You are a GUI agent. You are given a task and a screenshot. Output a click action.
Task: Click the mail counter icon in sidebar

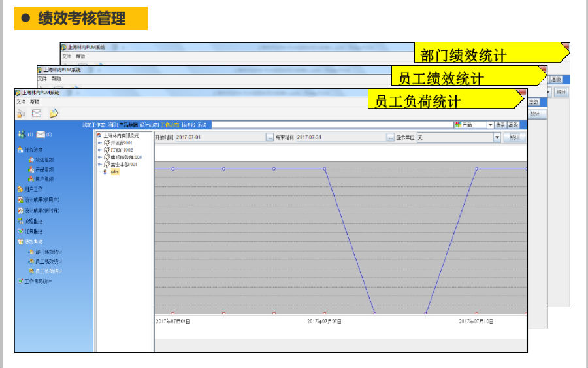click(41, 135)
